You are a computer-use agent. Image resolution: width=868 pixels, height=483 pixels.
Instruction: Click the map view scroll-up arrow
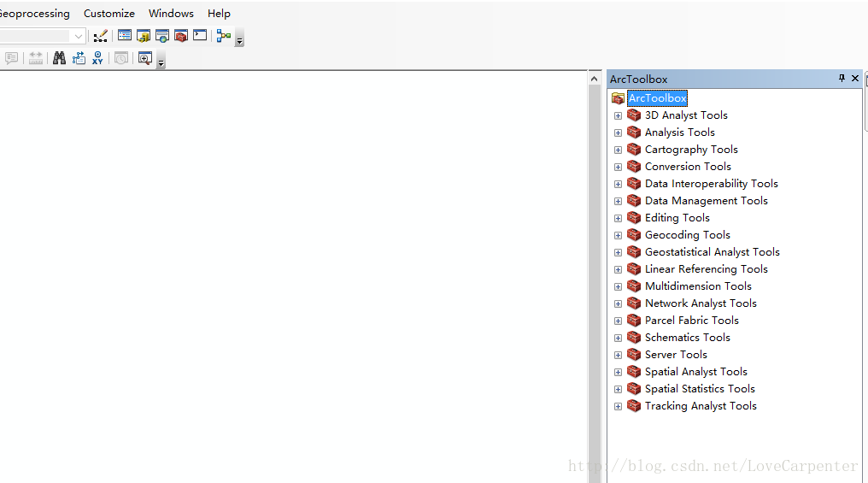coord(595,79)
